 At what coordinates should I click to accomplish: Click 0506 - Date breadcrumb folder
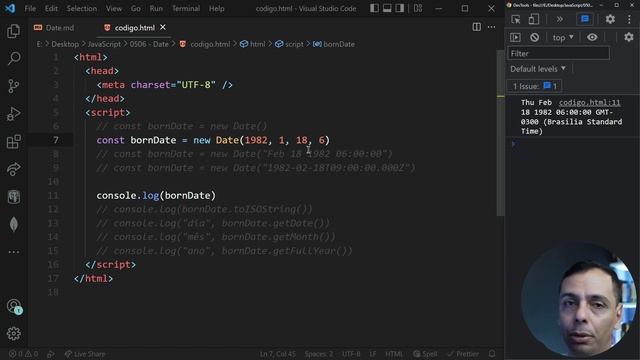coord(149,44)
